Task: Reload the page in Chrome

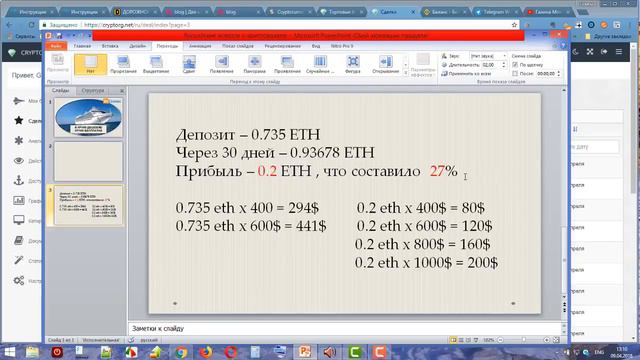Action: (31, 25)
